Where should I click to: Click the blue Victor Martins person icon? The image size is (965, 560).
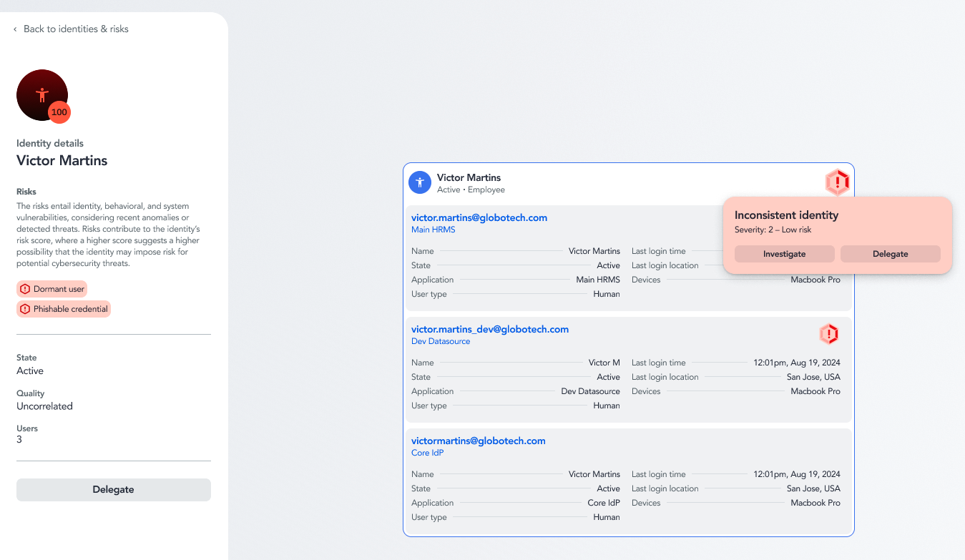(420, 182)
